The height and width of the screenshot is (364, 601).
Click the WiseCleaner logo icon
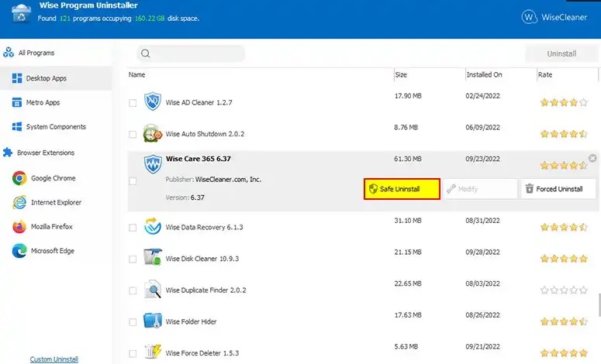(x=529, y=17)
